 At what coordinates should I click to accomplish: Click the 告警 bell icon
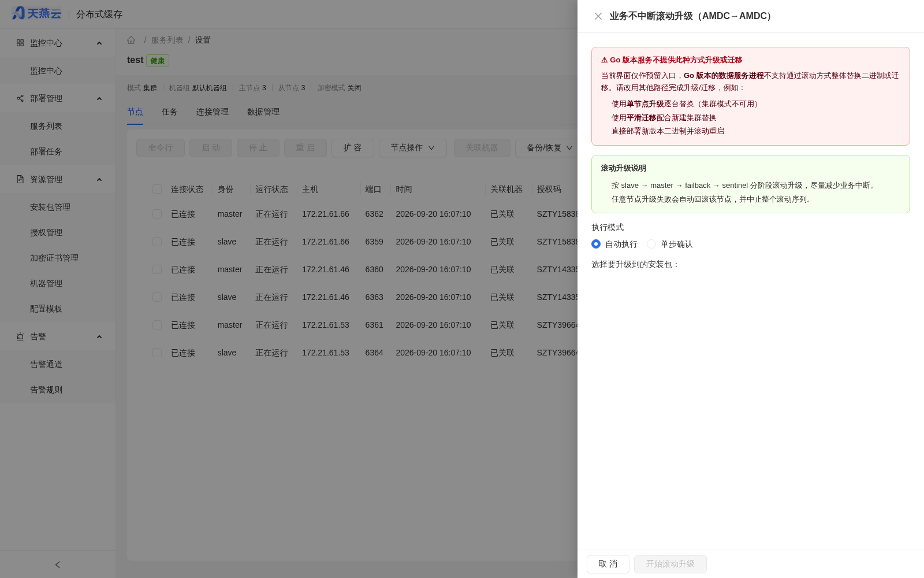(20, 336)
